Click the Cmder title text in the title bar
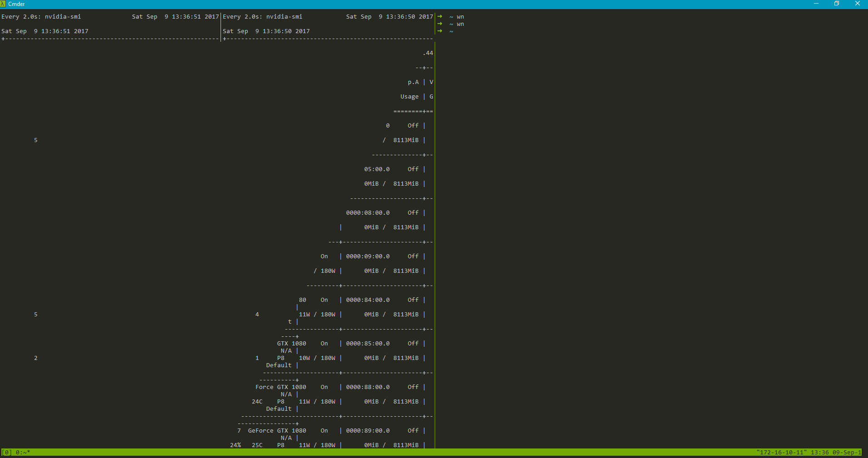Viewport: 868px width, 458px height. [x=17, y=4]
